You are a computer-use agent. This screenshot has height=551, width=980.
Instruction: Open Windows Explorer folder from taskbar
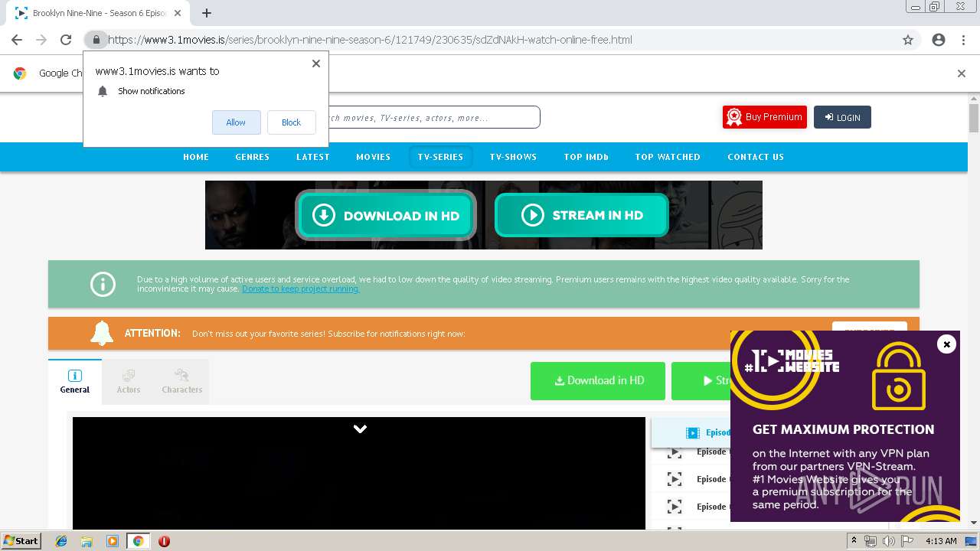pyautogui.click(x=87, y=541)
